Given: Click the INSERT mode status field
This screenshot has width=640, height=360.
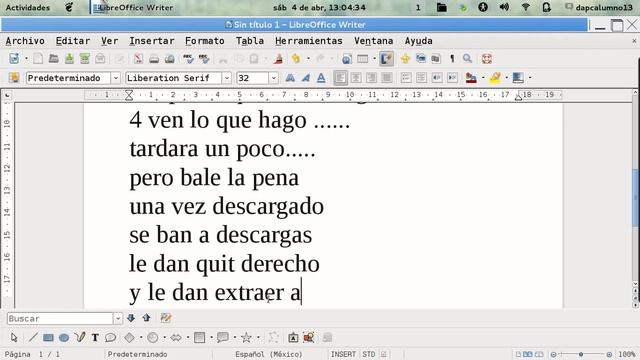Looking at the screenshot, I should [343, 354].
